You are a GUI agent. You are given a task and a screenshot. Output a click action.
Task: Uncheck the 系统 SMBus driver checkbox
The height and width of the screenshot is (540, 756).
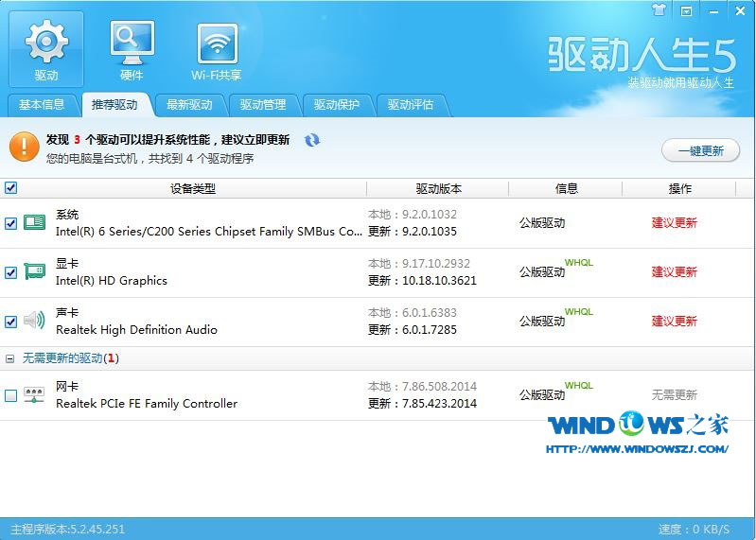coord(10,223)
